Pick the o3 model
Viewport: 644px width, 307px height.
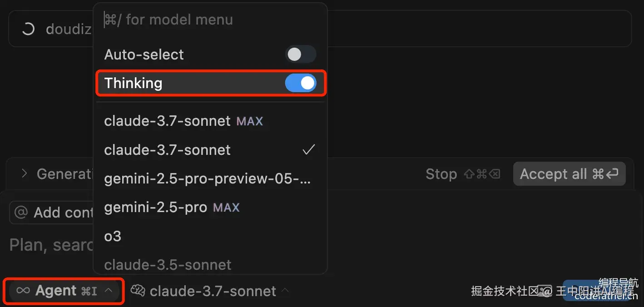tap(113, 236)
